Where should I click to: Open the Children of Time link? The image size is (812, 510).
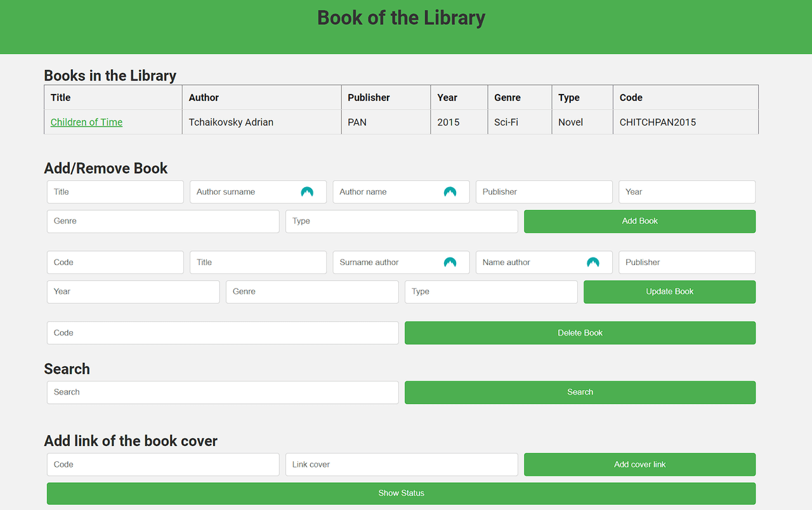click(86, 122)
